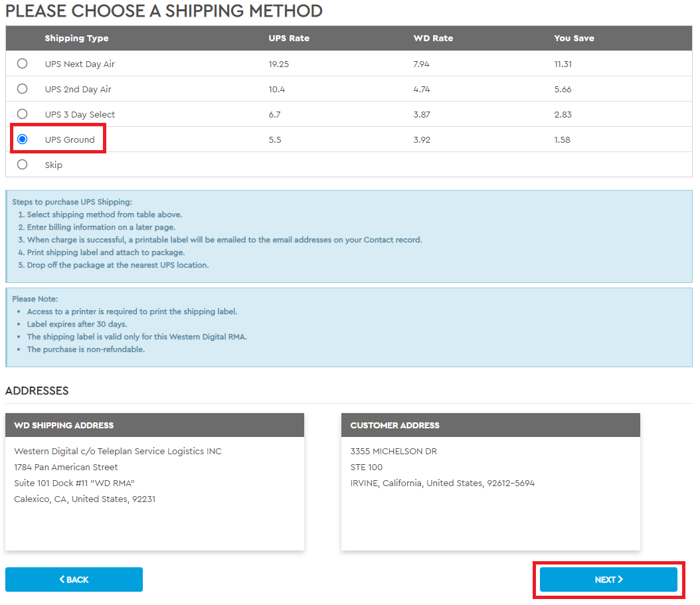Click the 7.94 WD rate for Next Day Air
The image size is (700, 605).
(422, 64)
